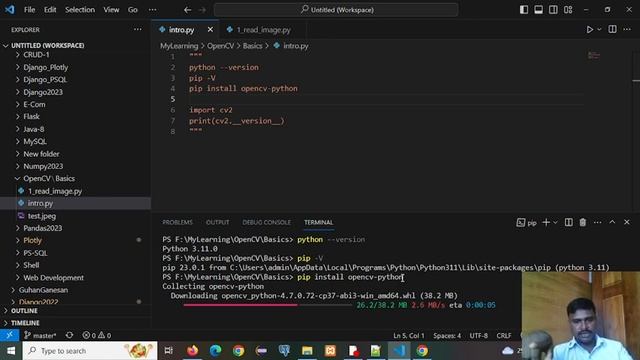Toggle the bottom panel layout icon
The image size is (640, 360).
click(x=538, y=10)
